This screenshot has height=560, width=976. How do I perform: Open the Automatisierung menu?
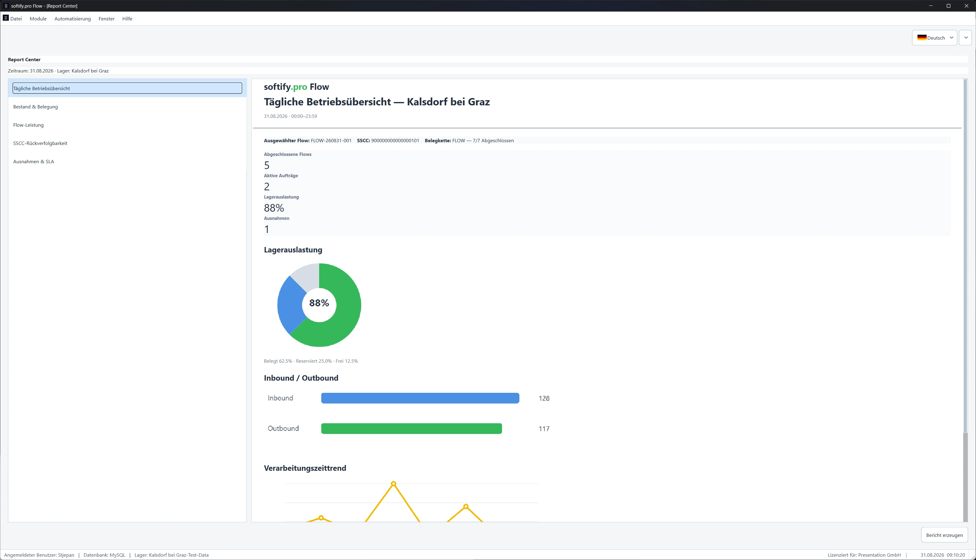tap(72, 19)
